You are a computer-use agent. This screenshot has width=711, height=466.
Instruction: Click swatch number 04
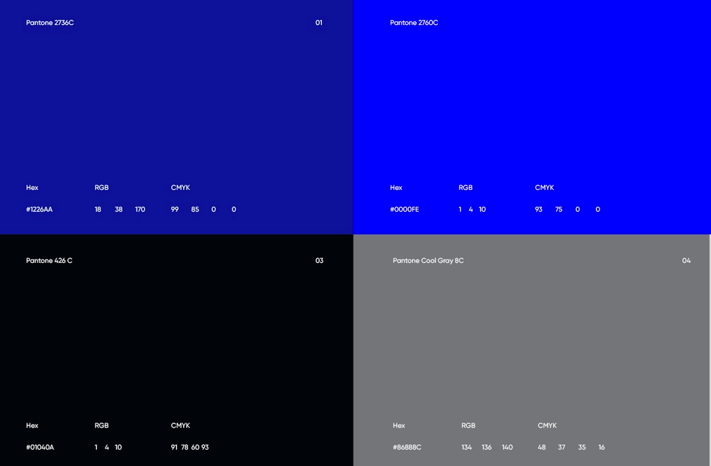click(x=686, y=261)
